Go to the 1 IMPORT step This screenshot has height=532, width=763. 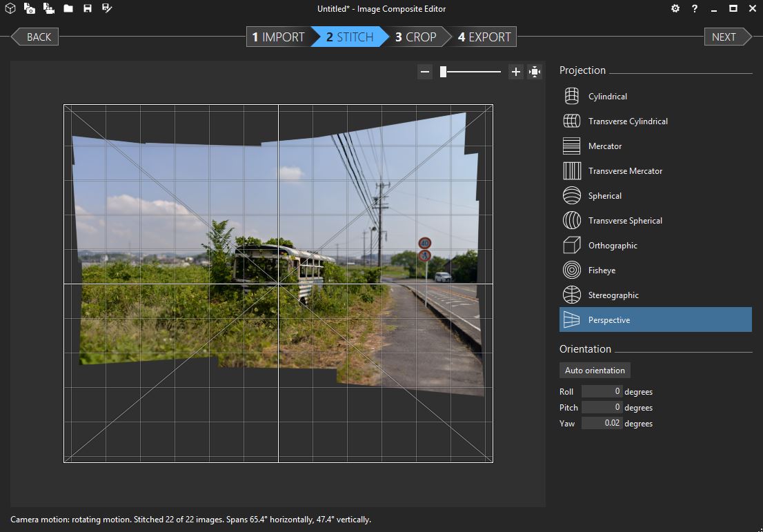[x=278, y=37]
